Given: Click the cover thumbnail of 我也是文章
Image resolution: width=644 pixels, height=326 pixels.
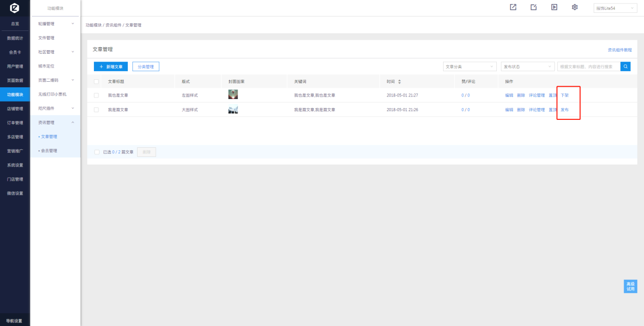Looking at the screenshot, I should [233, 94].
